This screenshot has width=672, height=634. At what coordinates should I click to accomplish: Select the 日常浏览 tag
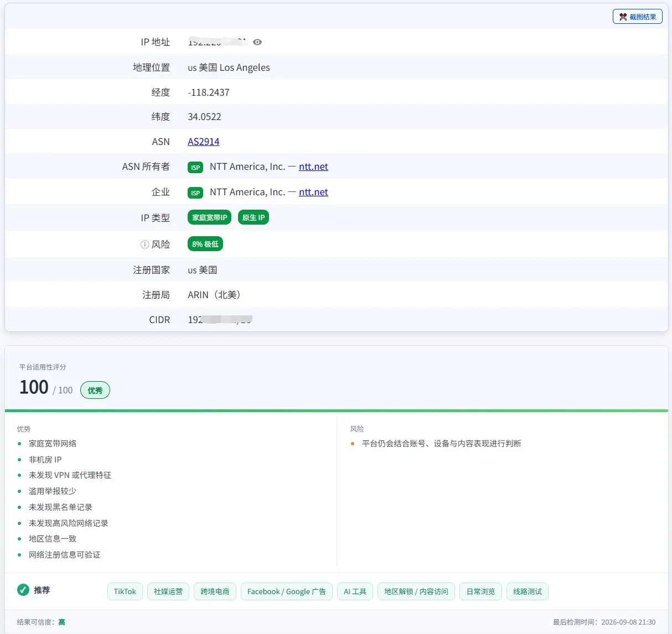coord(480,591)
